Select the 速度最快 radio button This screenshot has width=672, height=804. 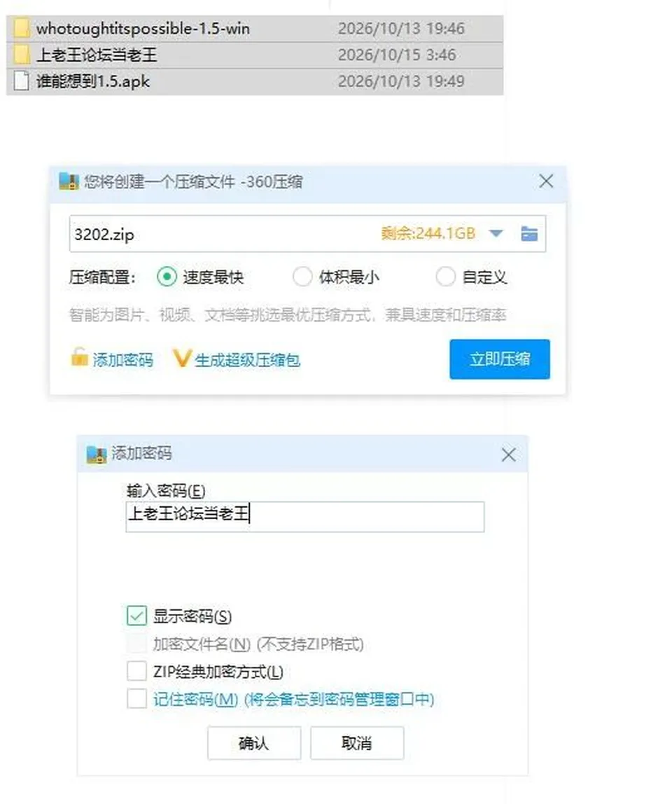tap(167, 277)
